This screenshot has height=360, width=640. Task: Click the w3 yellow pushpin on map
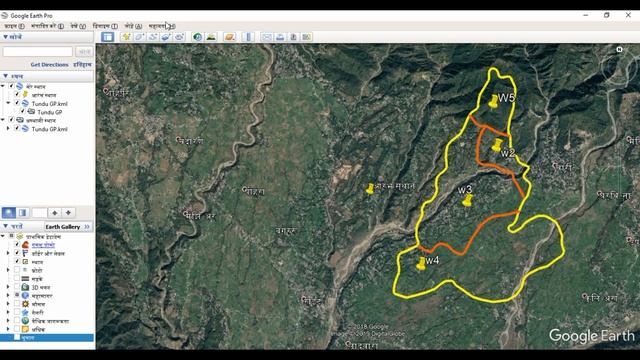click(x=467, y=200)
